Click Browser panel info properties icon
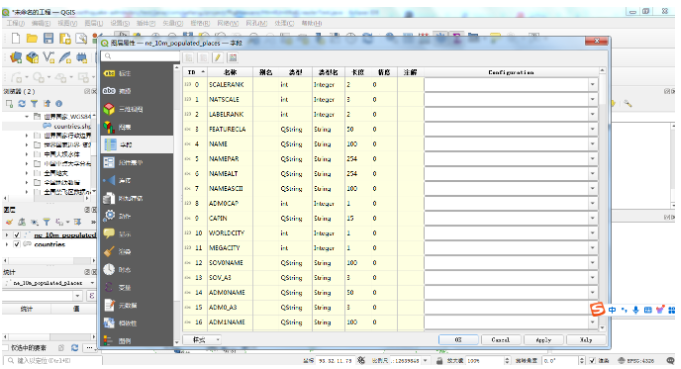Screen dimensions: 681x369 tap(59, 104)
